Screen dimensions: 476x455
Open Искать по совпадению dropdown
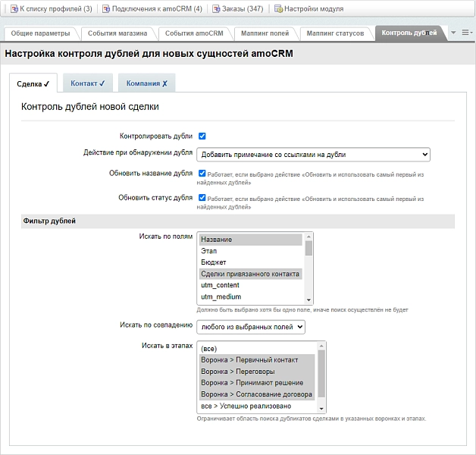click(251, 327)
